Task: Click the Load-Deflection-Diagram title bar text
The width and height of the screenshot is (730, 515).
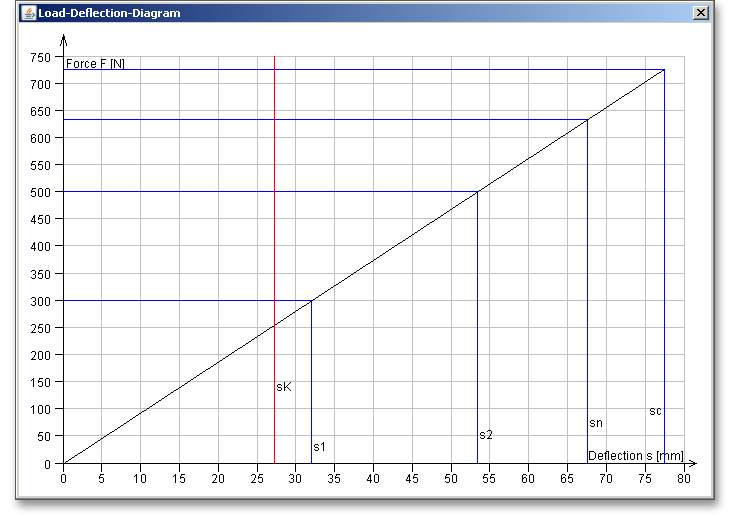Action: pos(96,13)
